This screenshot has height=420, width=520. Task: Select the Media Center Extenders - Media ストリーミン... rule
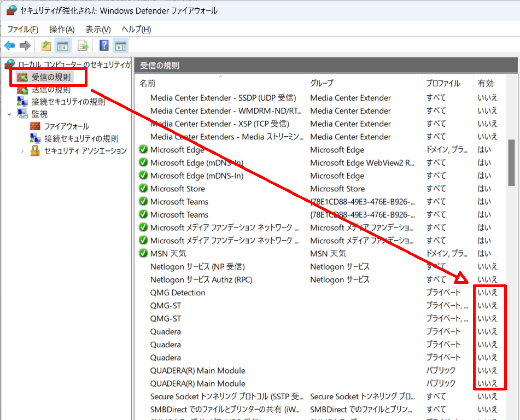pyautogui.click(x=227, y=137)
